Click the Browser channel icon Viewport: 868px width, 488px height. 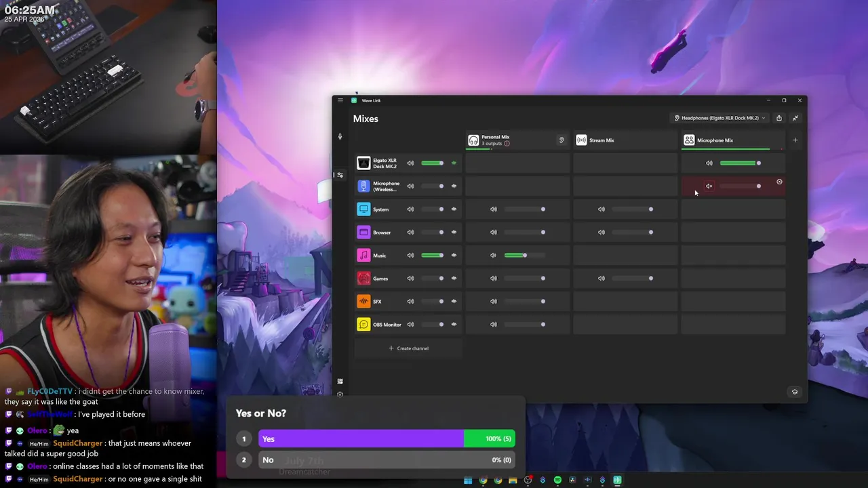click(363, 232)
